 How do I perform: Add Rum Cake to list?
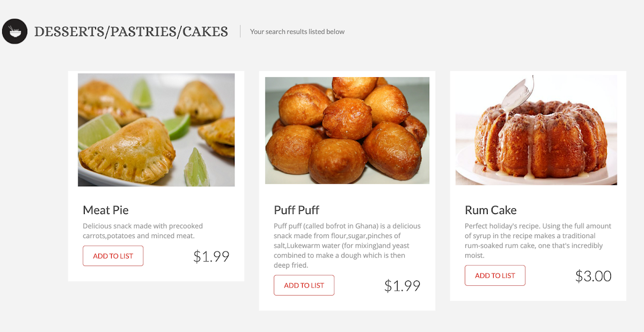[x=495, y=276]
